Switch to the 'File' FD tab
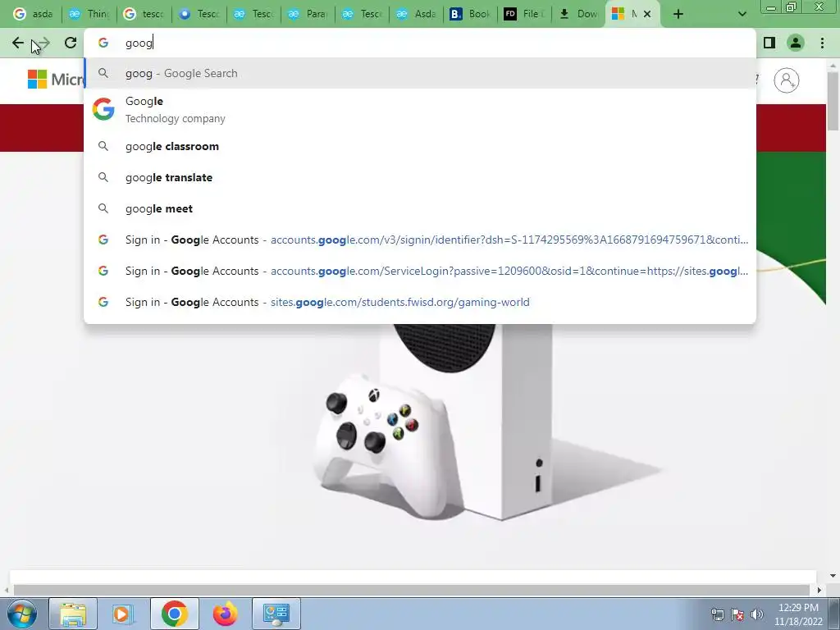Viewport: 840px width, 630px height. [524, 14]
